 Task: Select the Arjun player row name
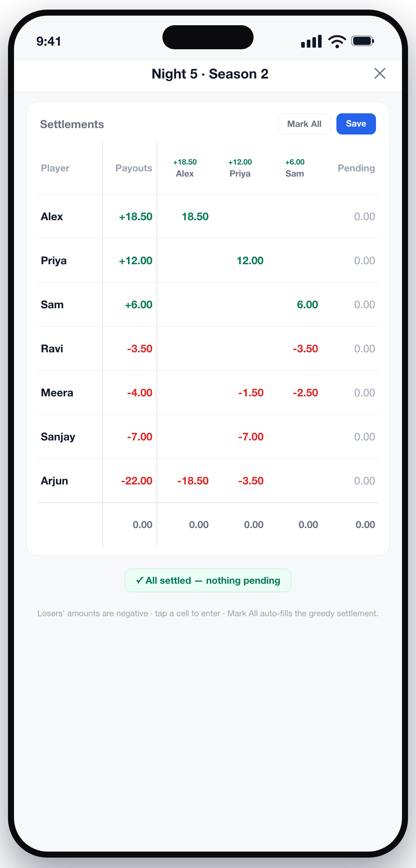54,481
